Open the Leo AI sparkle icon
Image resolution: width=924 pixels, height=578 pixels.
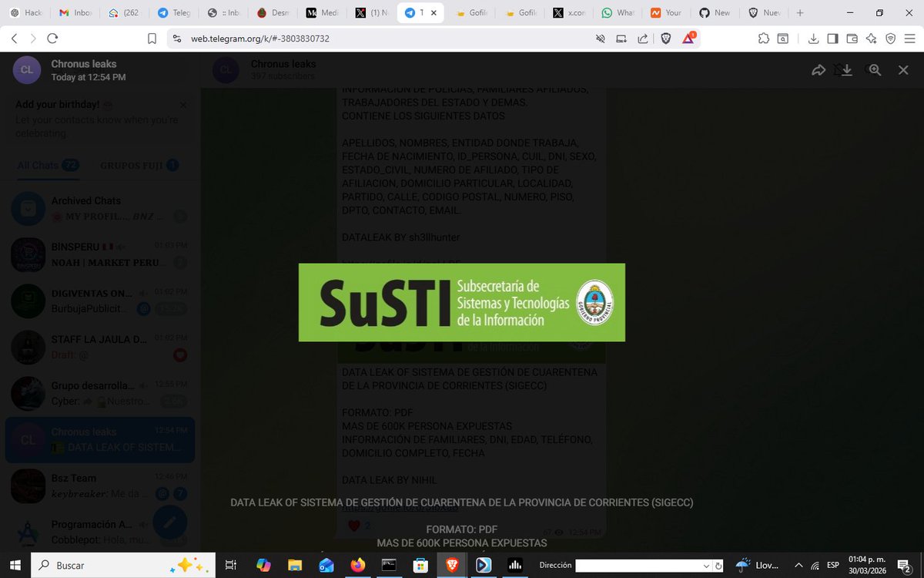point(871,39)
